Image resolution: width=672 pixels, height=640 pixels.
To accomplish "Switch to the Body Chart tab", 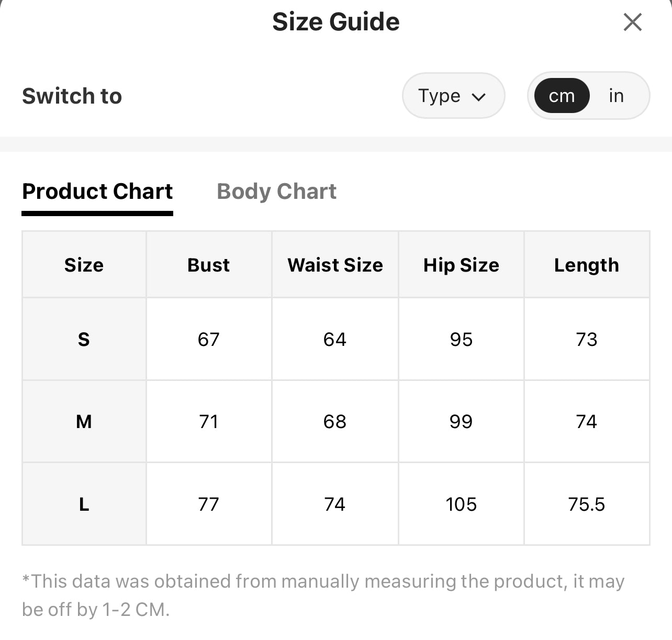I will click(x=276, y=192).
